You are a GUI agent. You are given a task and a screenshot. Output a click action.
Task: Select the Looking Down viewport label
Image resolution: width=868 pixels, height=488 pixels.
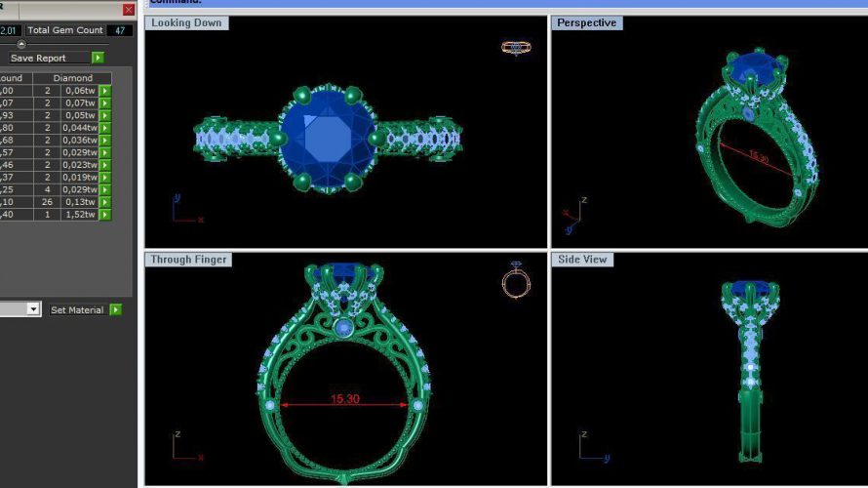pyautogui.click(x=186, y=22)
